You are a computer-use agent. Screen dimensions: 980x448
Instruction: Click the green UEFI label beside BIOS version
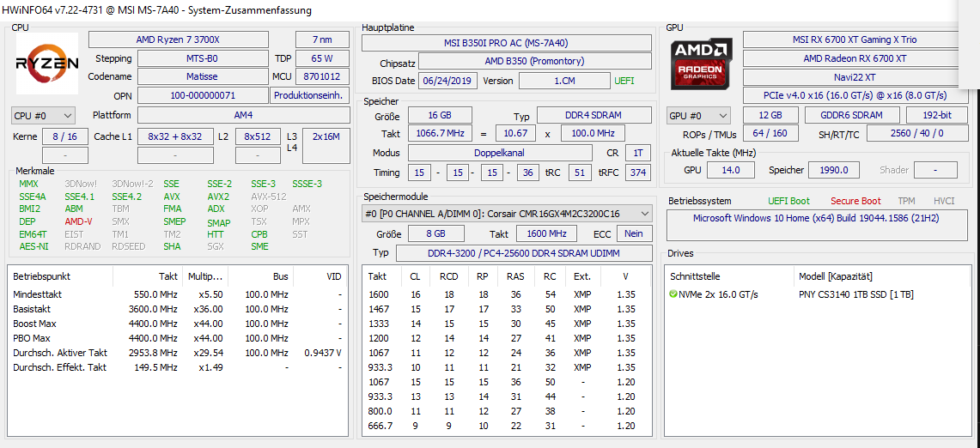[624, 81]
